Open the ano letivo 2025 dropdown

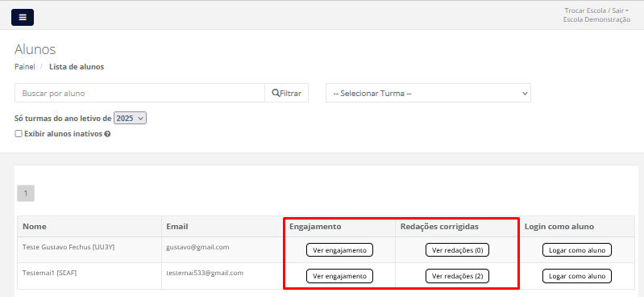[x=130, y=119]
